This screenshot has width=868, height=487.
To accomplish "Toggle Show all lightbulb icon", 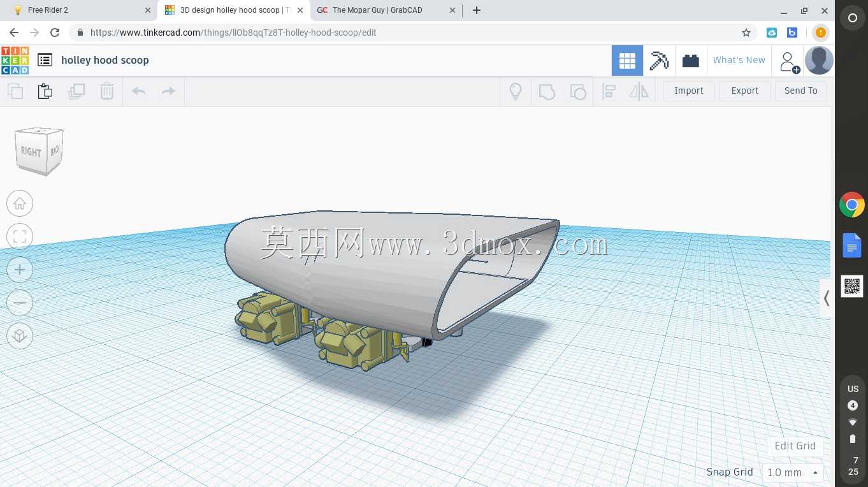I will (516, 91).
